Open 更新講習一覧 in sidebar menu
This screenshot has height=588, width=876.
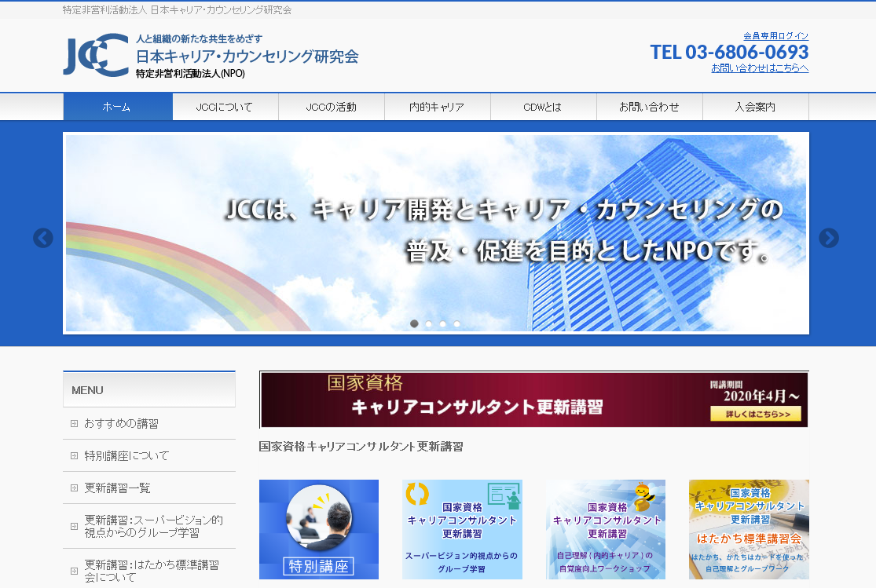[x=149, y=488]
